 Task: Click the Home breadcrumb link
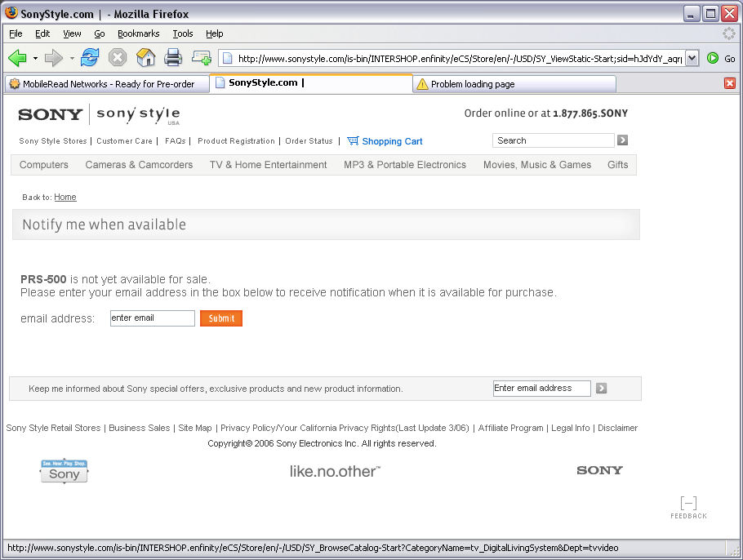[x=65, y=197]
